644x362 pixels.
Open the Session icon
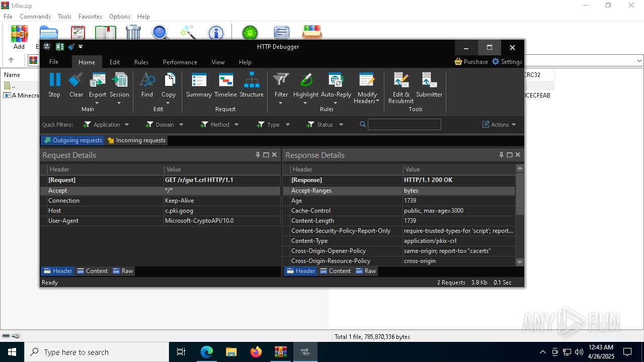119,80
